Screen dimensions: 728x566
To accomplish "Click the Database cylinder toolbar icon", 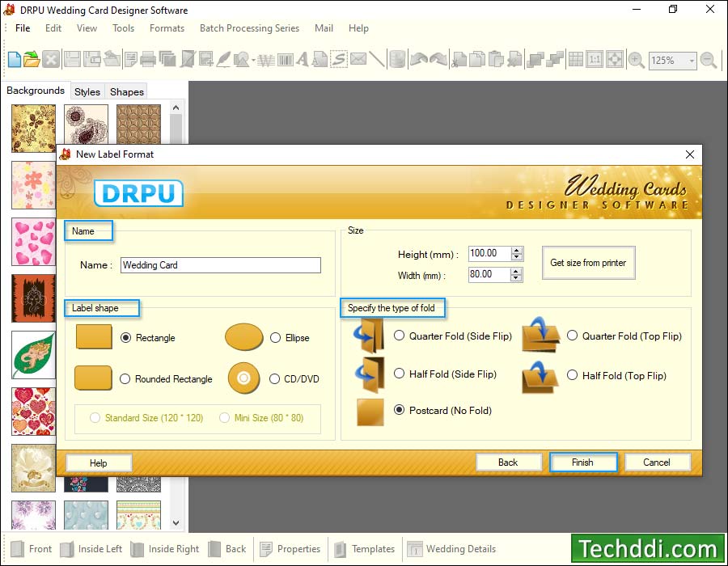I will [x=397, y=60].
